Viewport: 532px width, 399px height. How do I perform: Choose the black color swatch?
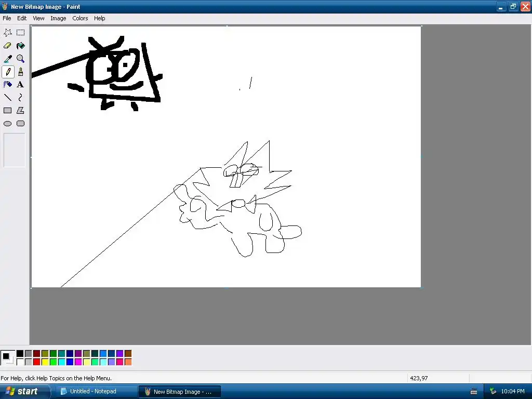pyautogui.click(x=20, y=354)
